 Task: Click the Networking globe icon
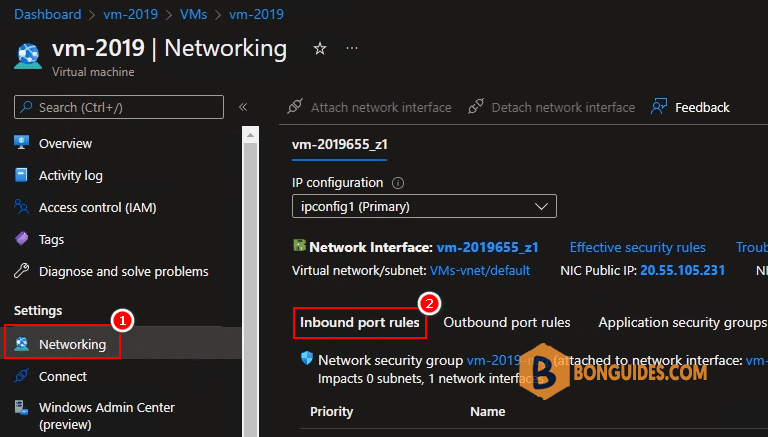point(22,344)
